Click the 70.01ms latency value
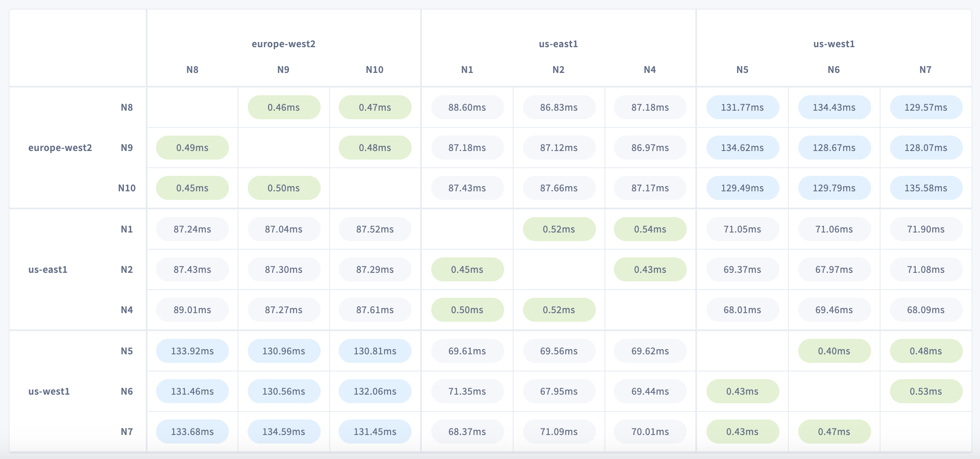Screen dimensions: 980x459 650,432
